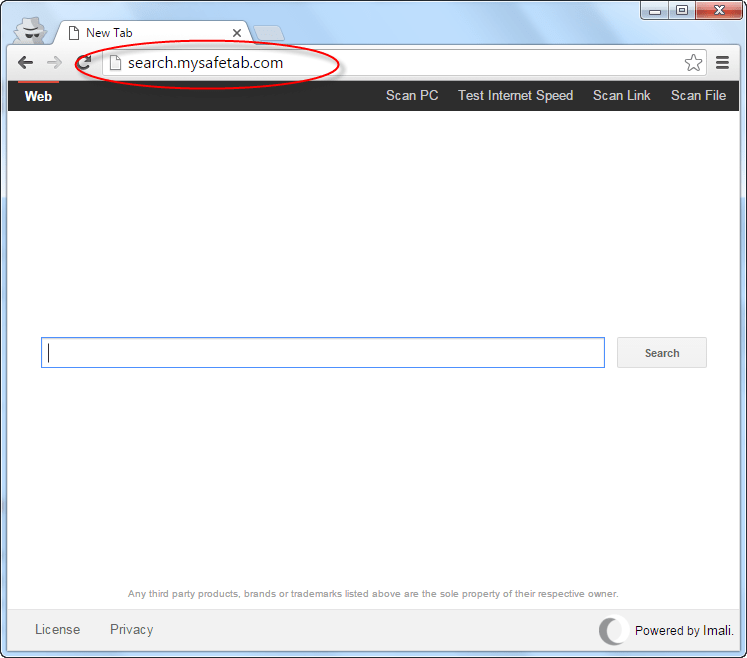The image size is (747, 658).
Task: Select the New Tab browser tab
Action: point(153,33)
